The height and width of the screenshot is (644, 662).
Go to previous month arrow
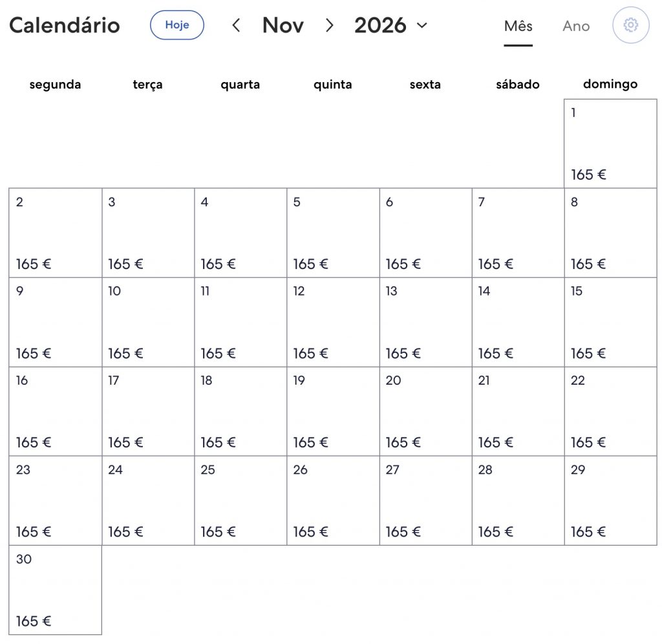237,25
